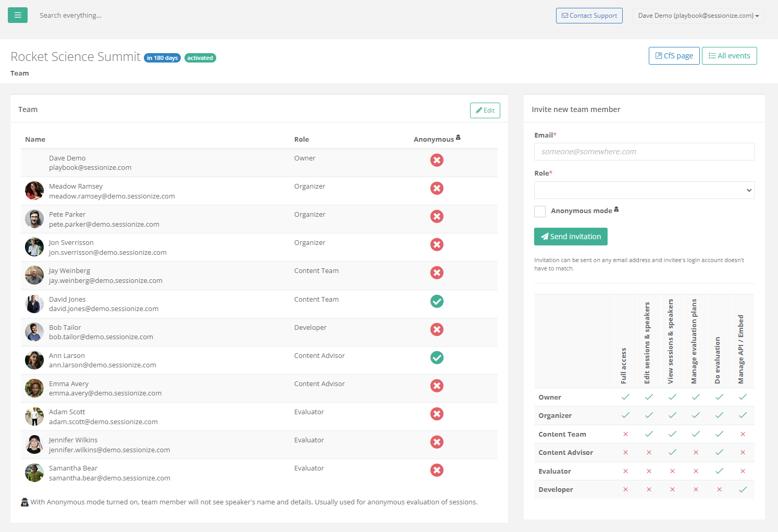Click the green check icon for Ann Larson
The image size is (778, 532).
[x=437, y=357]
